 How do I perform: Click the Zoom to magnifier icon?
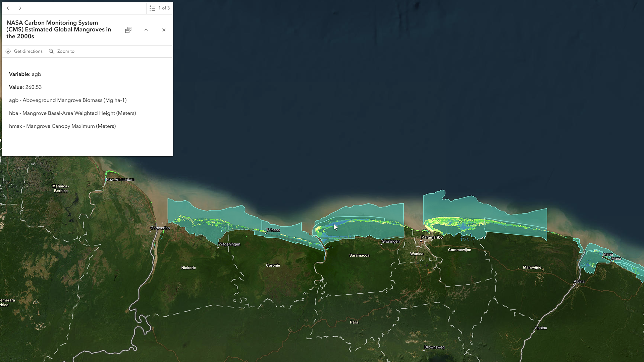pyautogui.click(x=51, y=51)
